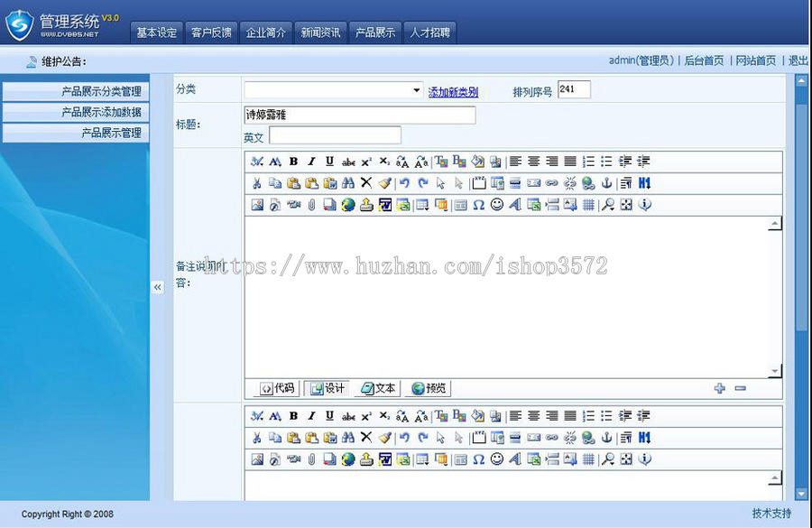The width and height of the screenshot is (812, 528).
Task: Insert smiley emoticon in first editor
Action: pyautogui.click(x=496, y=205)
